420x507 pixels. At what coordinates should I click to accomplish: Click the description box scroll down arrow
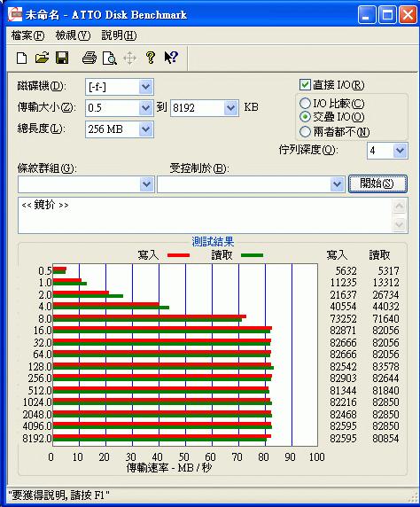(400, 224)
